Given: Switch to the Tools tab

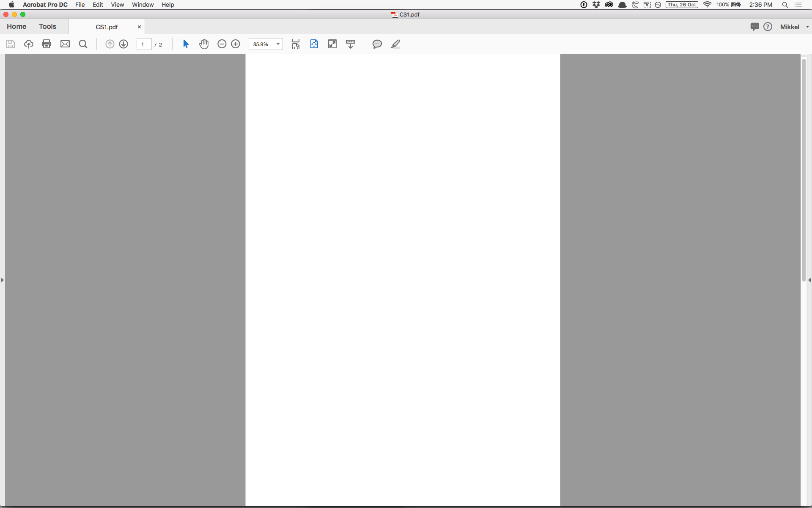Looking at the screenshot, I should (47, 26).
